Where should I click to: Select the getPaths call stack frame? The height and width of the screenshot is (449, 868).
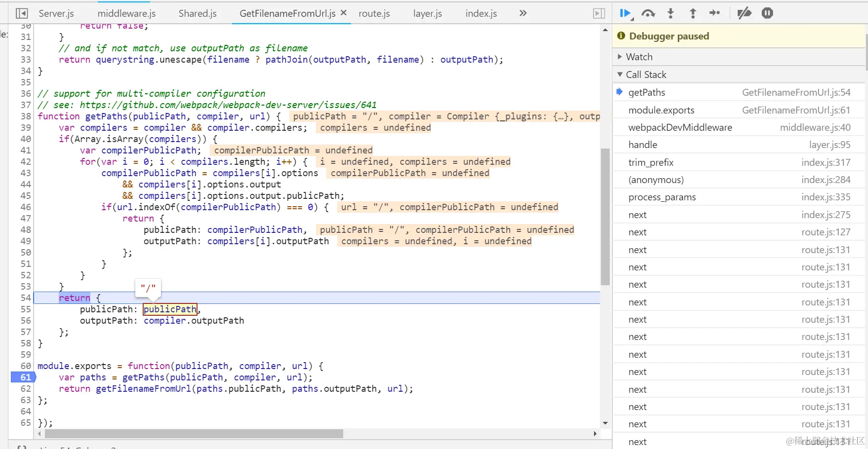point(739,92)
